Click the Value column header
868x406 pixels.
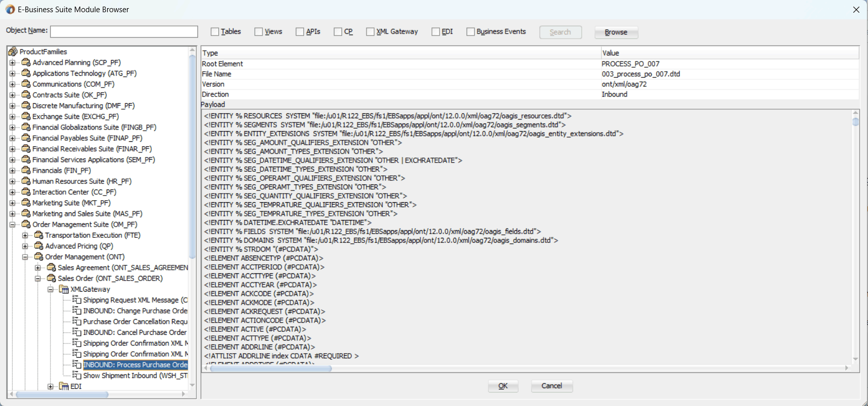point(730,53)
